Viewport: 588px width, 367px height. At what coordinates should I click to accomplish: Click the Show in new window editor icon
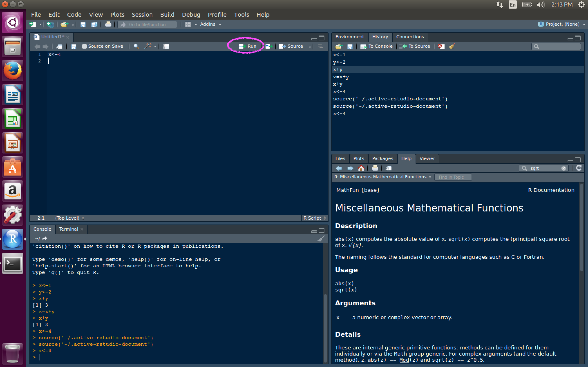59,46
